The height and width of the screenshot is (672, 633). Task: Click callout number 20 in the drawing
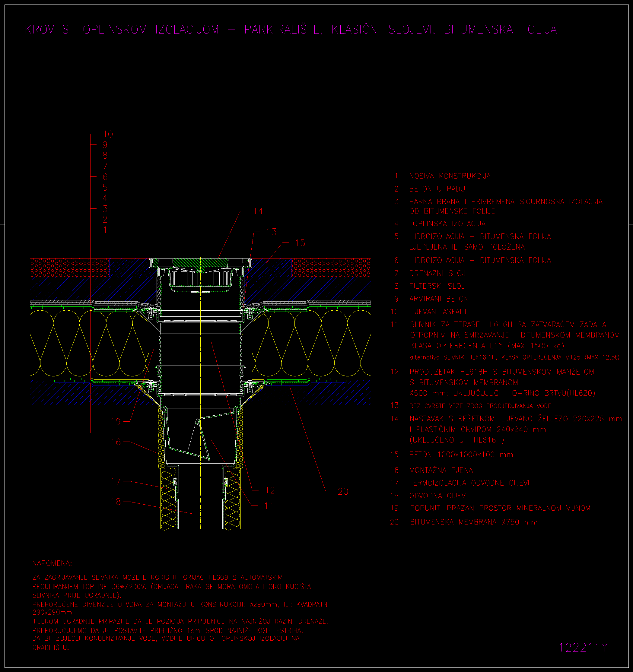point(343,492)
